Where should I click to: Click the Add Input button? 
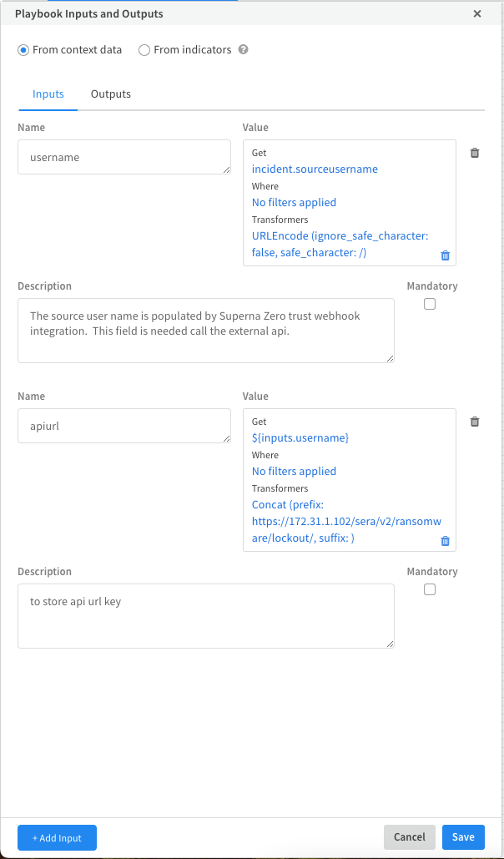(56, 837)
